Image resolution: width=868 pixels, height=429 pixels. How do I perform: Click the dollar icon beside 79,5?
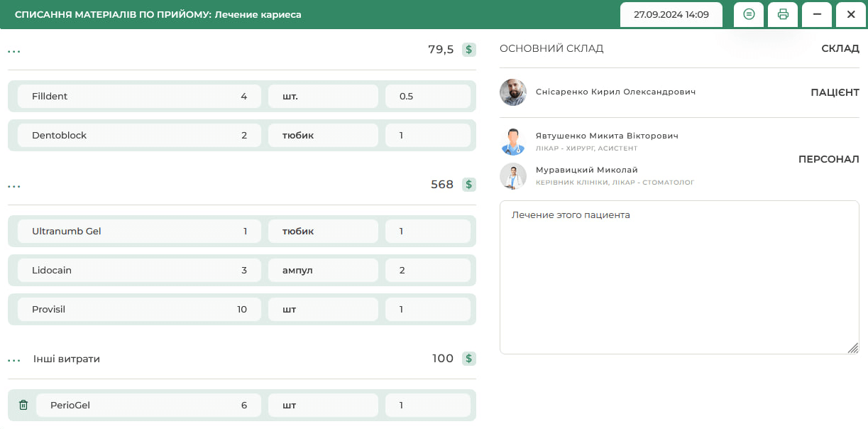click(x=468, y=50)
